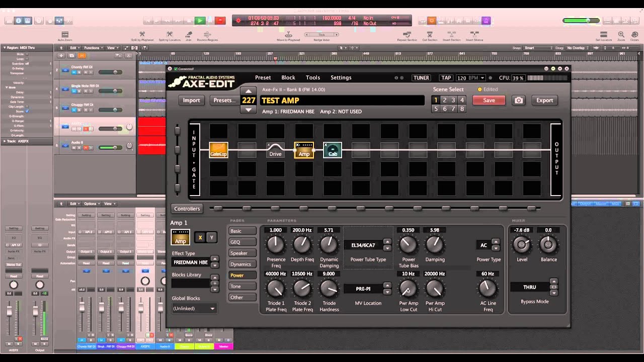Select the Amp block in the grid
The height and width of the screenshot is (362, 644).
(304, 150)
